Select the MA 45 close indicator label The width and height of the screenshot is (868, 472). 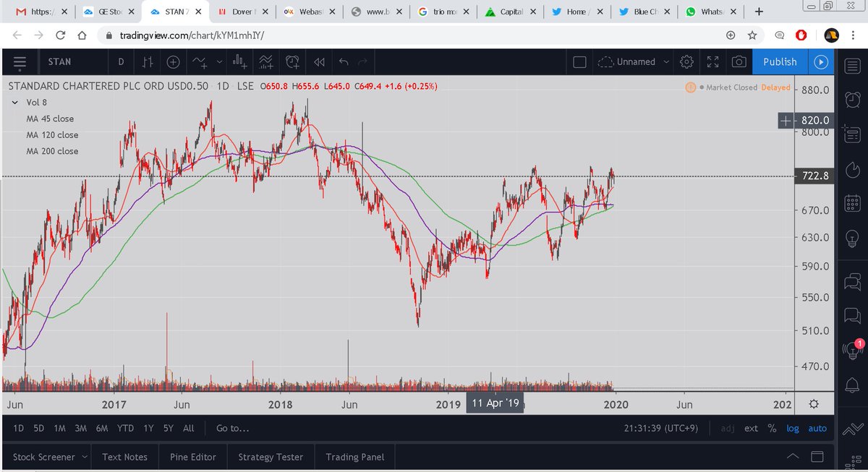(50, 119)
